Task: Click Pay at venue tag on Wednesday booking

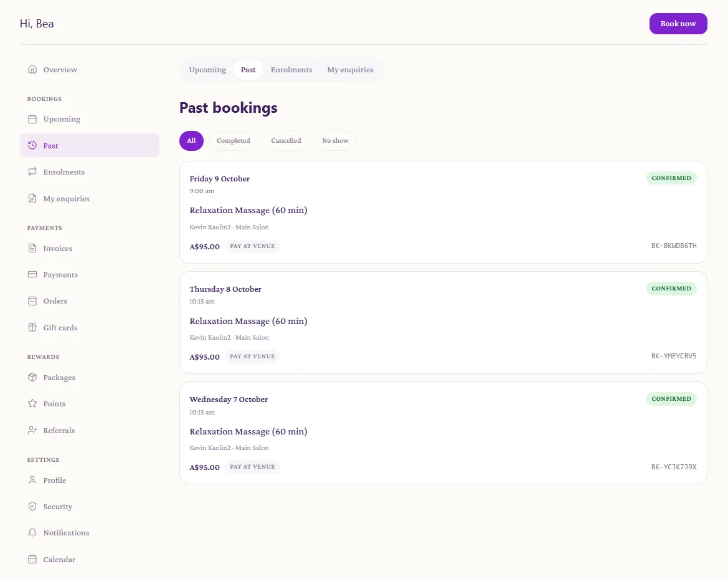Action: click(252, 467)
